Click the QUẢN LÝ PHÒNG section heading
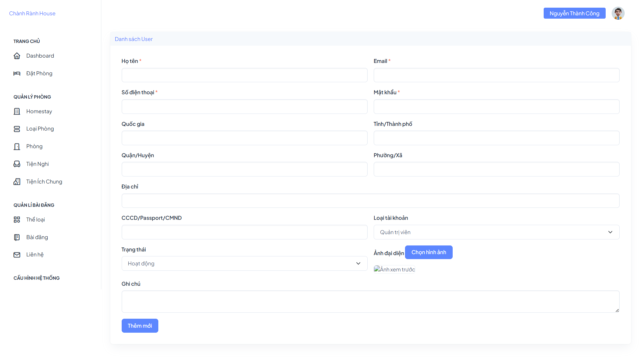Image resolution: width=640 pixels, height=364 pixels. [x=32, y=97]
